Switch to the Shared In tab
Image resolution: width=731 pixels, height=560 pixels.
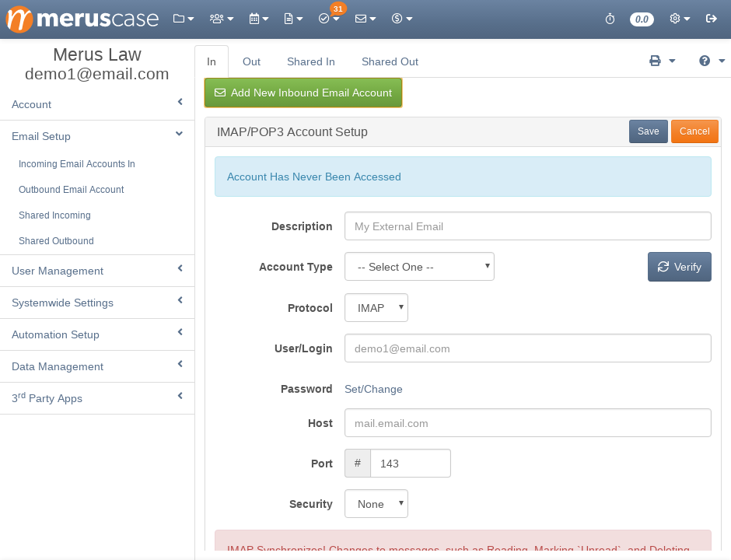pos(311,61)
